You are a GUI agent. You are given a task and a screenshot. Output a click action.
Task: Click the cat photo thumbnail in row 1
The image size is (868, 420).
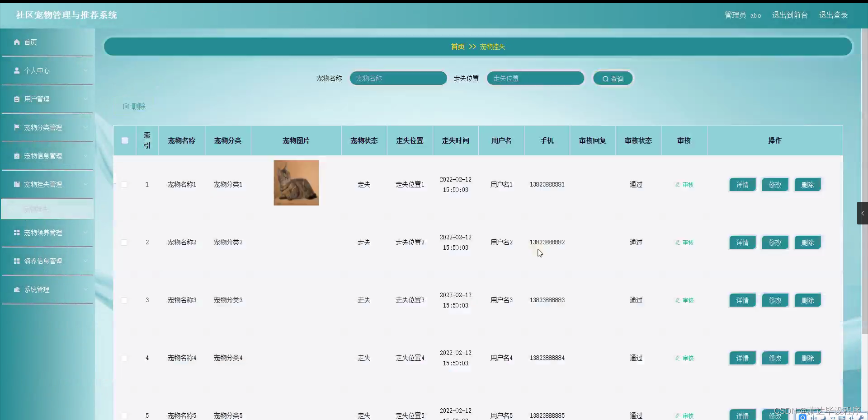pos(296,183)
